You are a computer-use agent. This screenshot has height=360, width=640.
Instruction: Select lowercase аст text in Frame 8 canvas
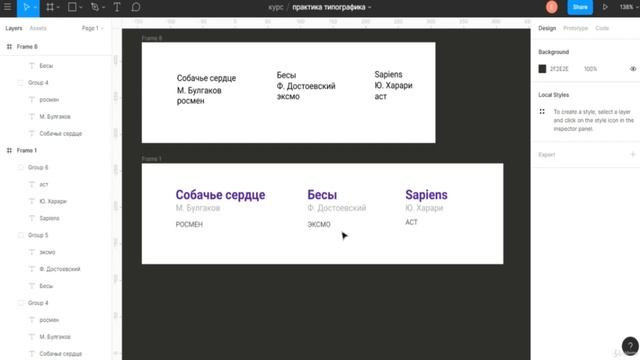[x=380, y=97]
